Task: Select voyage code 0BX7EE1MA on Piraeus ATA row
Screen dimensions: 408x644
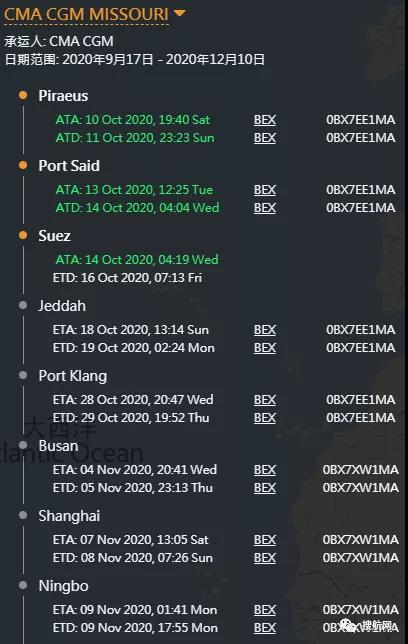Action: (361, 120)
